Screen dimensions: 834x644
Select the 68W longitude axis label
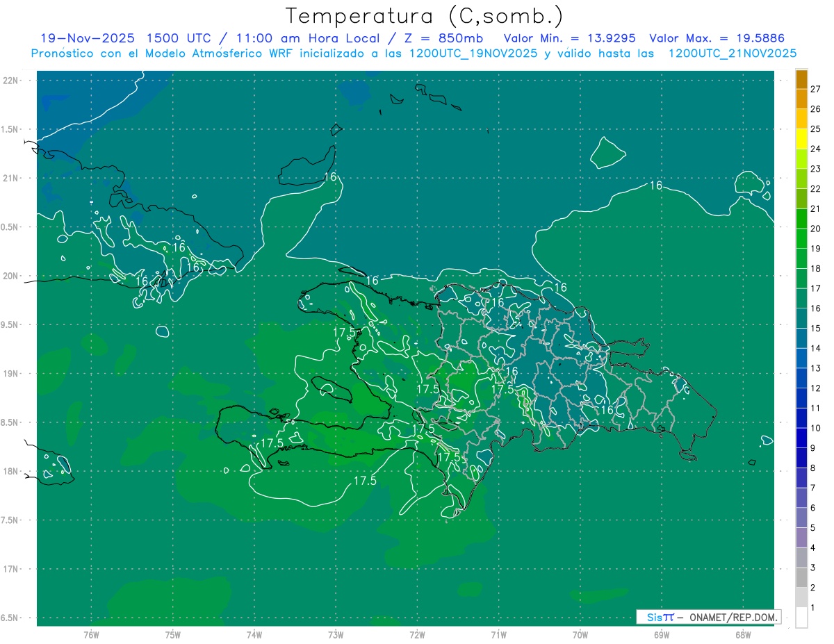click(742, 634)
